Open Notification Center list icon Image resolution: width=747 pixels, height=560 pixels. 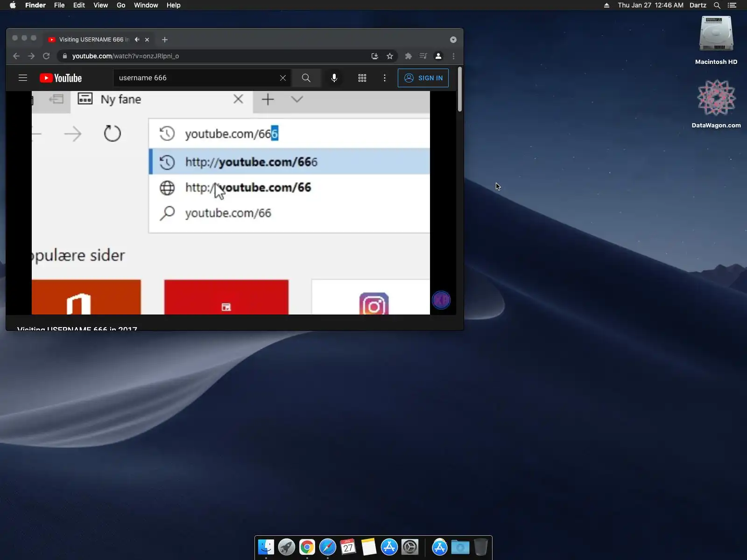pos(732,5)
